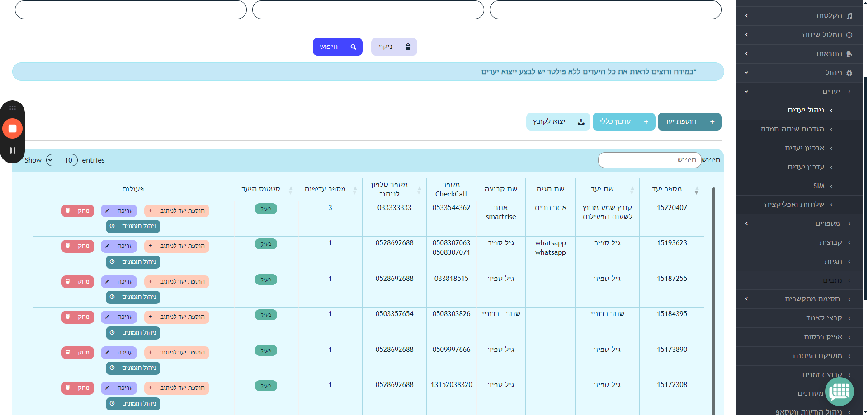This screenshot has width=868, height=415.
Task: Click phone number 0533544362 in CheckCall column
Action: [x=451, y=208]
